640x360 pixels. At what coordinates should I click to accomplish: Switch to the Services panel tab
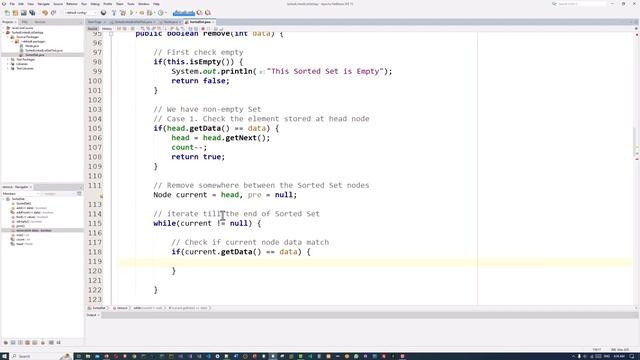40,22
